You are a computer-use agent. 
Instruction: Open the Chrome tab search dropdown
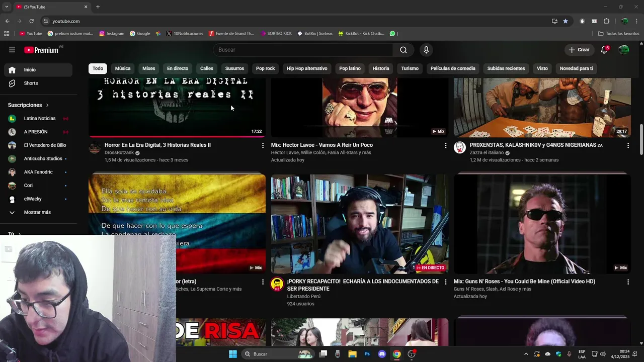click(7, 7)
